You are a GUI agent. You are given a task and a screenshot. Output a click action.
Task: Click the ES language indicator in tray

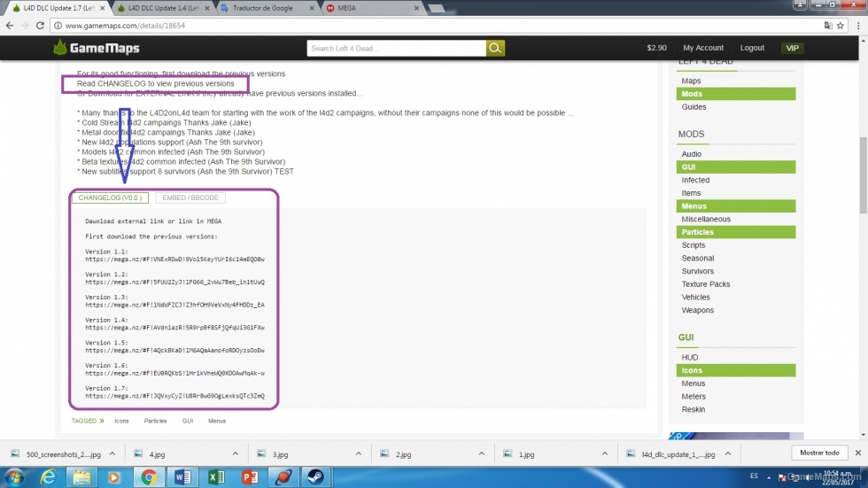[754, 476]
